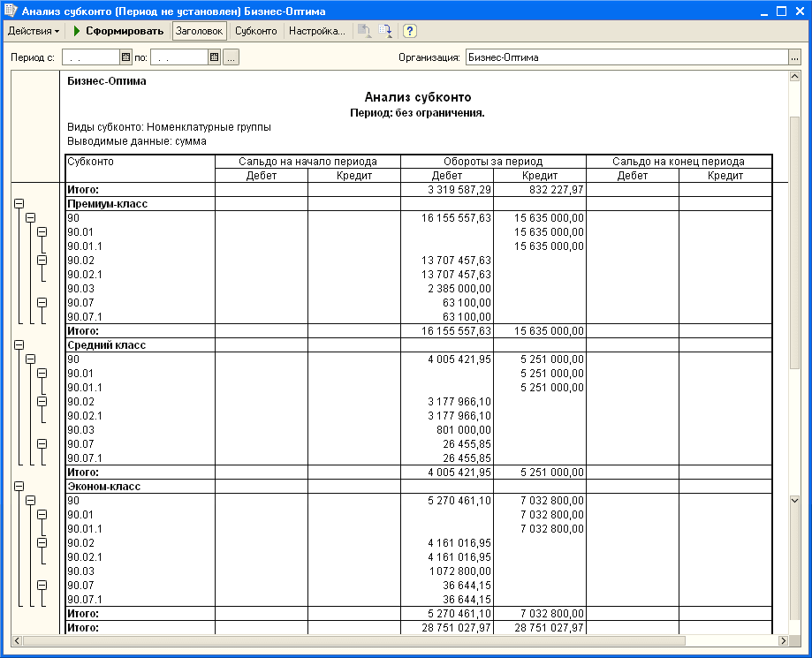812x658 pixels.
Task: Collapse 90.02 under Средний класс
Action: click(42, 401)
